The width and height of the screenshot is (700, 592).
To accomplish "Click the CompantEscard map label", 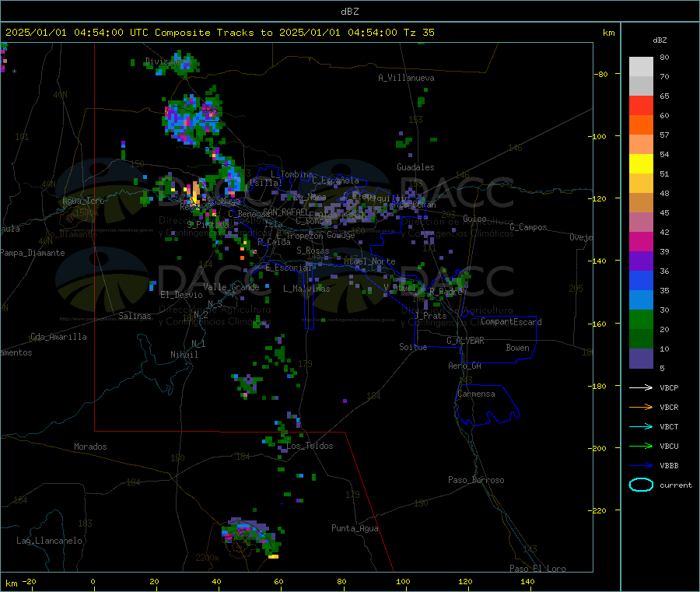I will (511, 321).
